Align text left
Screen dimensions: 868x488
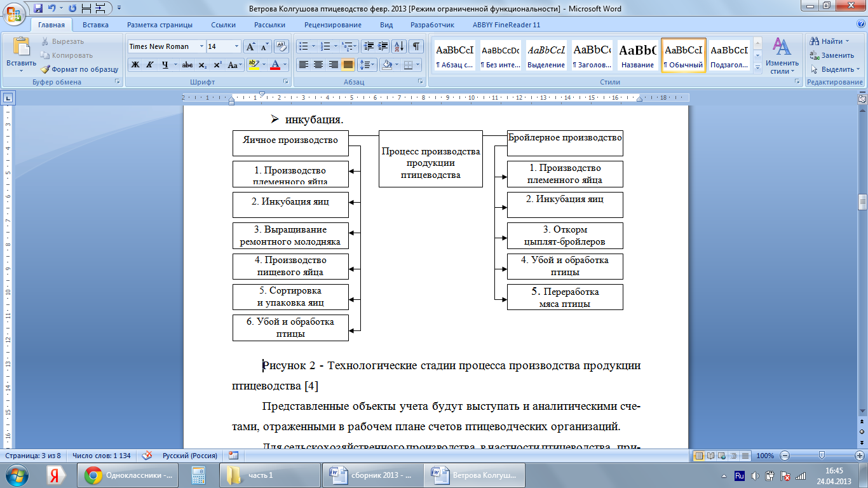[x=304, y=65]
